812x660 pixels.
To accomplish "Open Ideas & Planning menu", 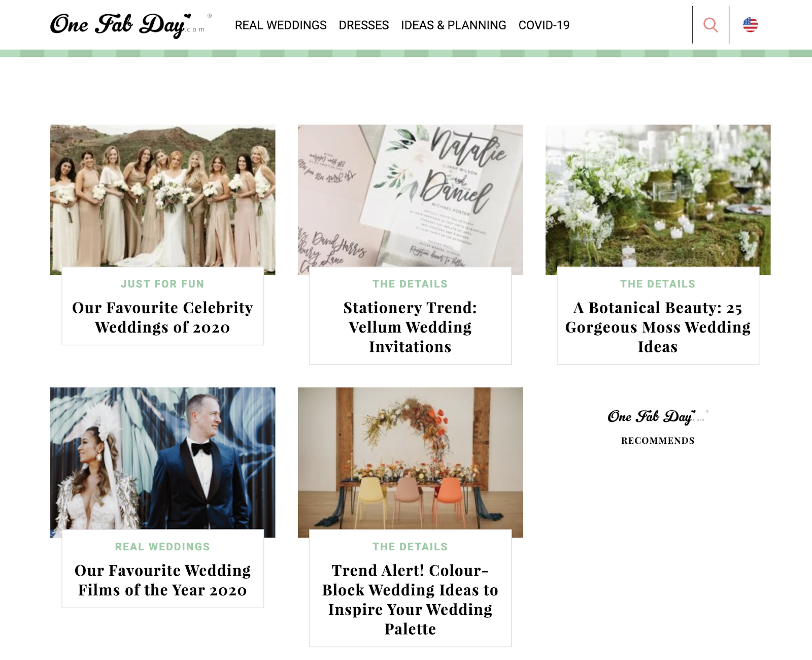I will [x=454, y=25].
